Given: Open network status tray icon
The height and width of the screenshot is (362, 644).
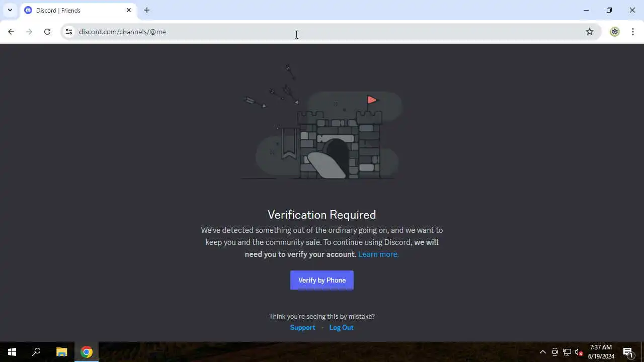Looking at the screenshot, I should coord(567,352).
